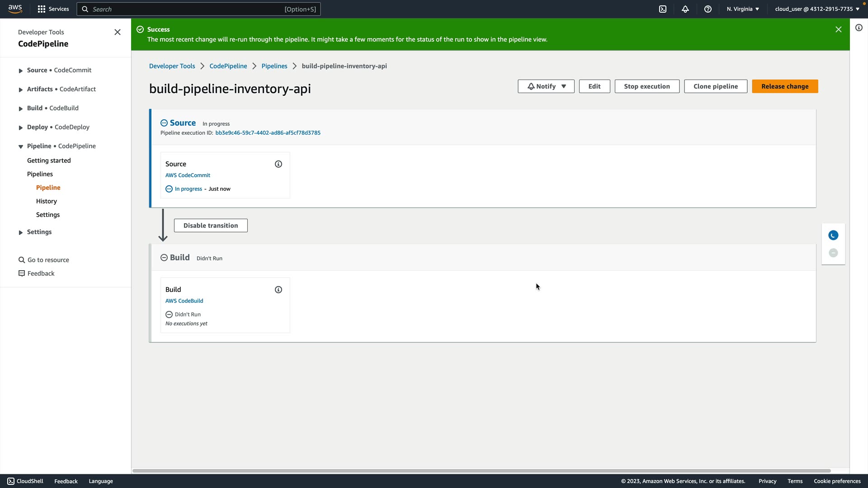This screenshot has height=488, width=868.
Task: Open the help question mark icon
Action: pos(708,9)
